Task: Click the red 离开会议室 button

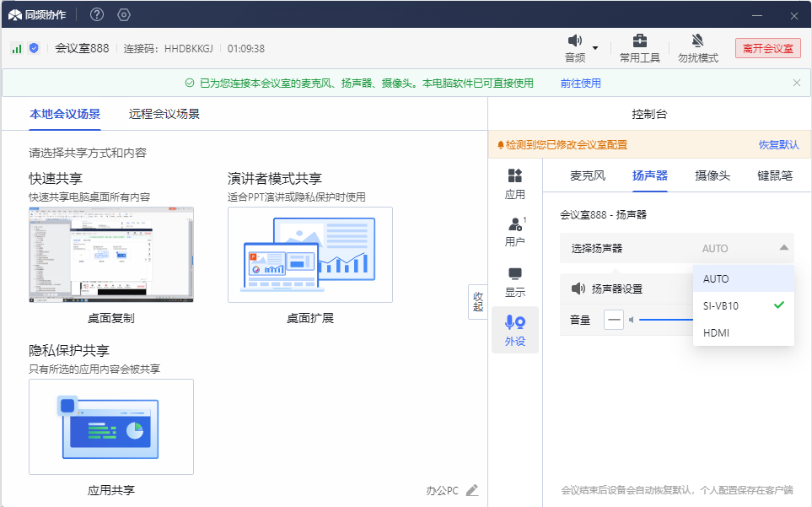Action: coord(767,48)
